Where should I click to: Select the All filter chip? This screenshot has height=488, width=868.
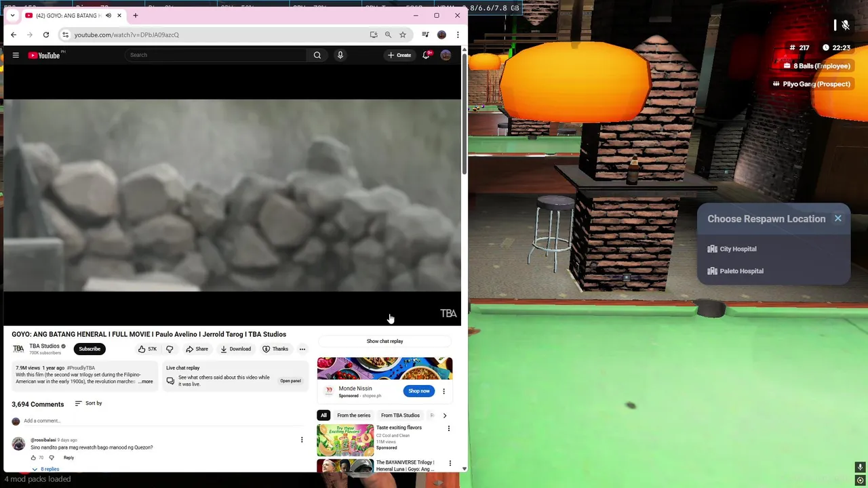tap(323, 415)
